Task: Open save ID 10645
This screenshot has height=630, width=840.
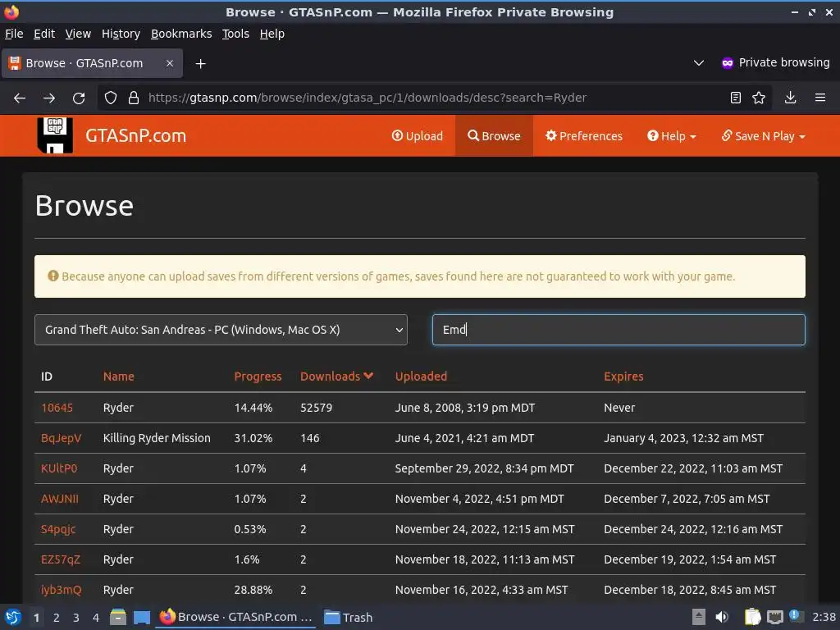Action: 57,408
